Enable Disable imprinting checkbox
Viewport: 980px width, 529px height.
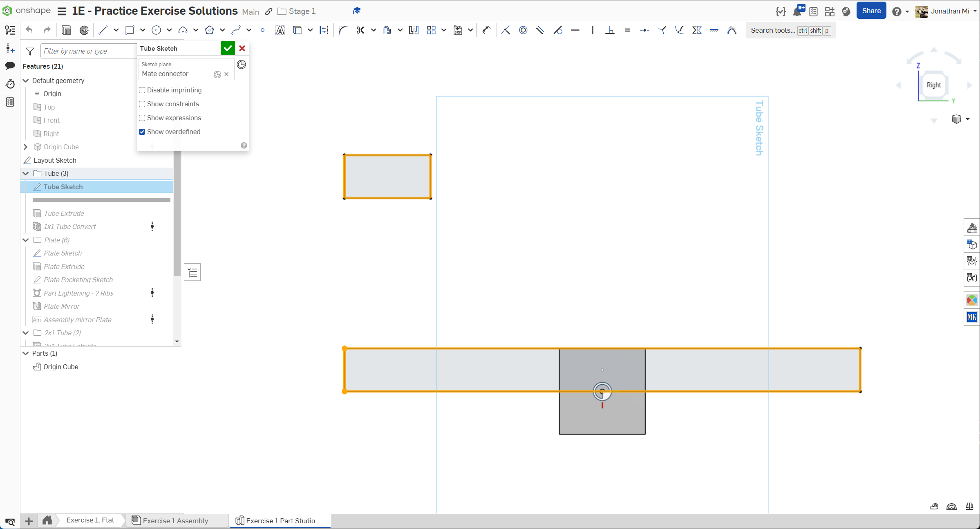pos(142,90)
